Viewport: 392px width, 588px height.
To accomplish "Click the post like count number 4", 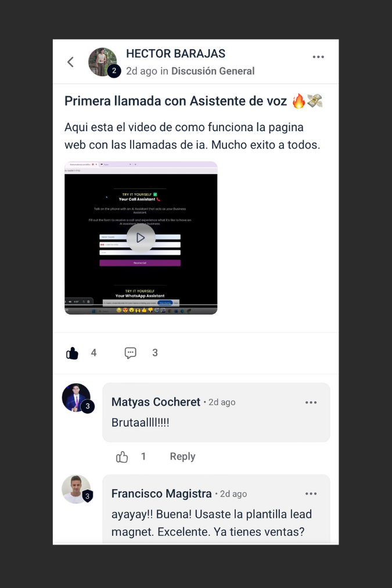I will 93,353.
